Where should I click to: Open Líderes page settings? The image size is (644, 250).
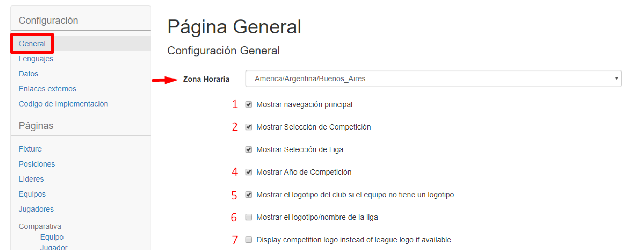coord(31,179)
